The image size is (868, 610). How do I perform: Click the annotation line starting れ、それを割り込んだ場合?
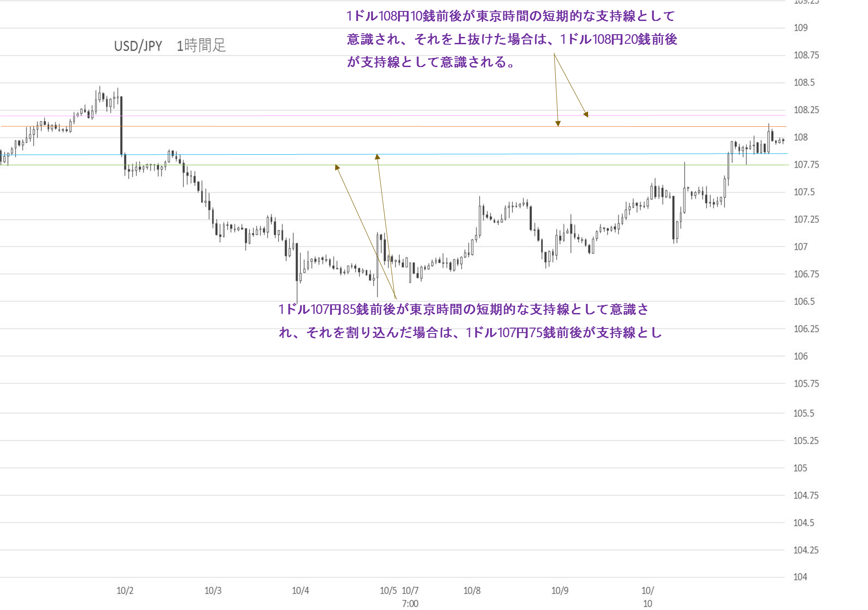tap(470, 333)
